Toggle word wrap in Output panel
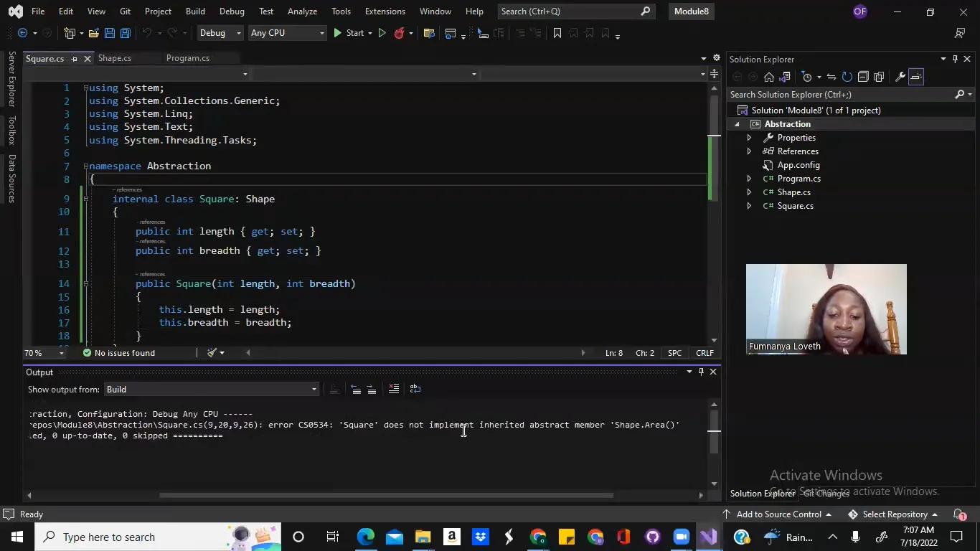The width and height of the screenshot is (980, 551). [415, 389]
